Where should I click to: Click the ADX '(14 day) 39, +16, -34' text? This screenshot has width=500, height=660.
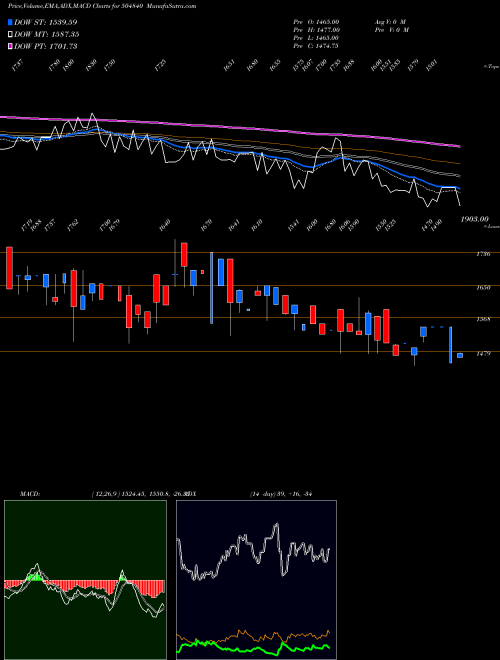[x=281, y=494]
